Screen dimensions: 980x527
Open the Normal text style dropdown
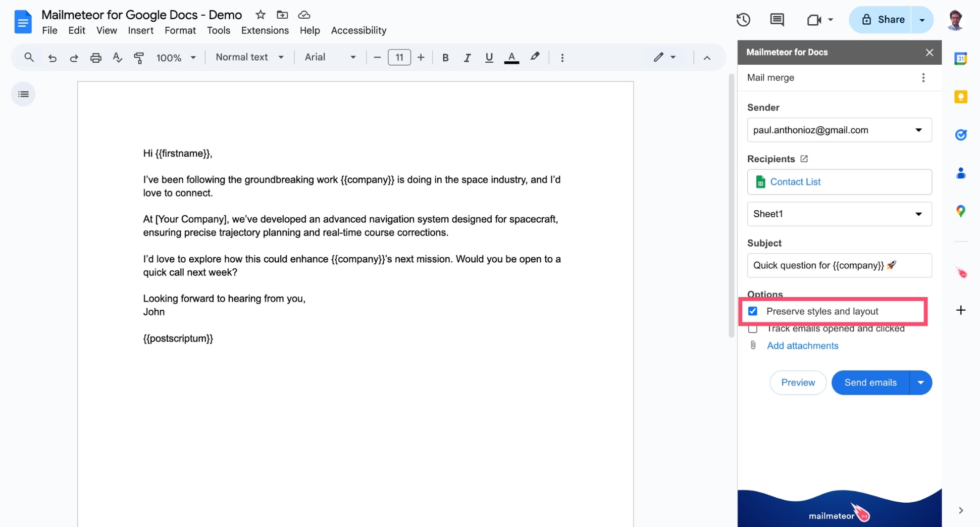[x=249, y=57]
